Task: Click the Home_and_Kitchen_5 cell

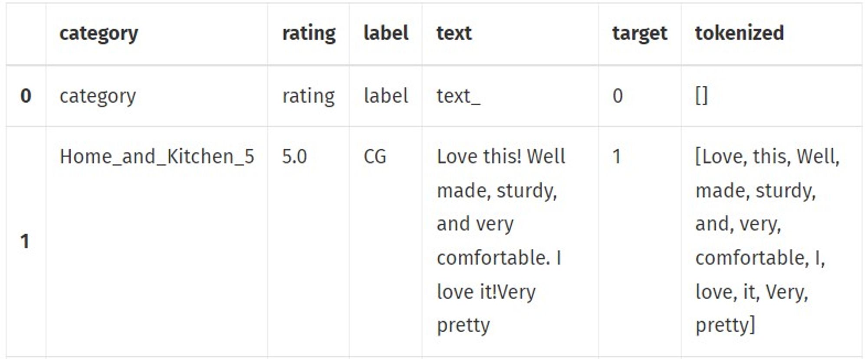Action: click(157, 157)
